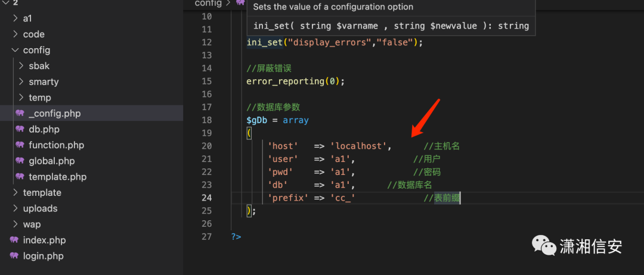
Task: Click the error_reporting function call
Action: [286, 81]
